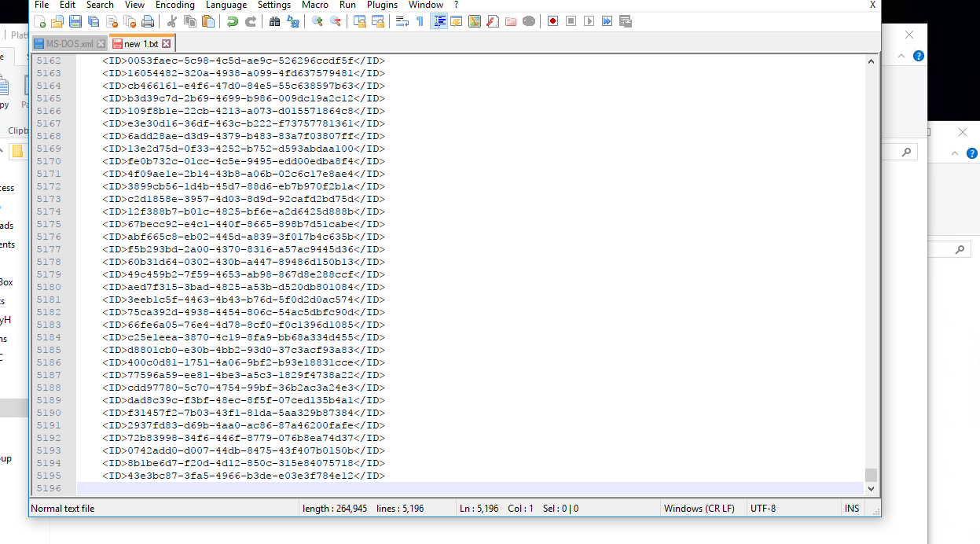Open the Window menu
This screenshot has height=544, width=980.
pyautogui.click(x=426, y=5)
